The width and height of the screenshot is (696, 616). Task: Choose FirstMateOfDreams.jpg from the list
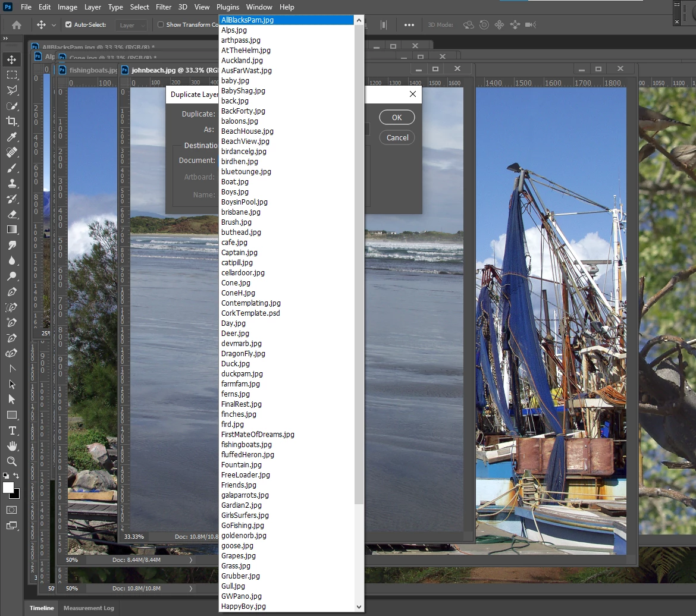pos(287,435)
